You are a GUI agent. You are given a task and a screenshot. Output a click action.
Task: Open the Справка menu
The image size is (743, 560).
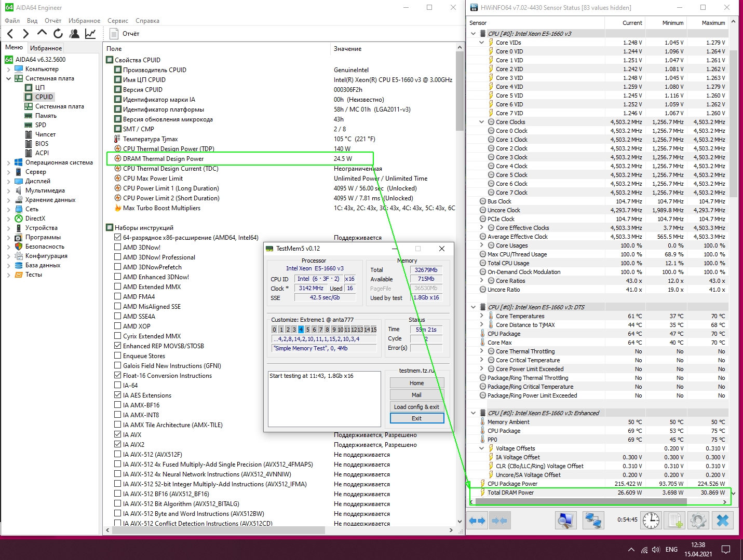tap(147, 21)
